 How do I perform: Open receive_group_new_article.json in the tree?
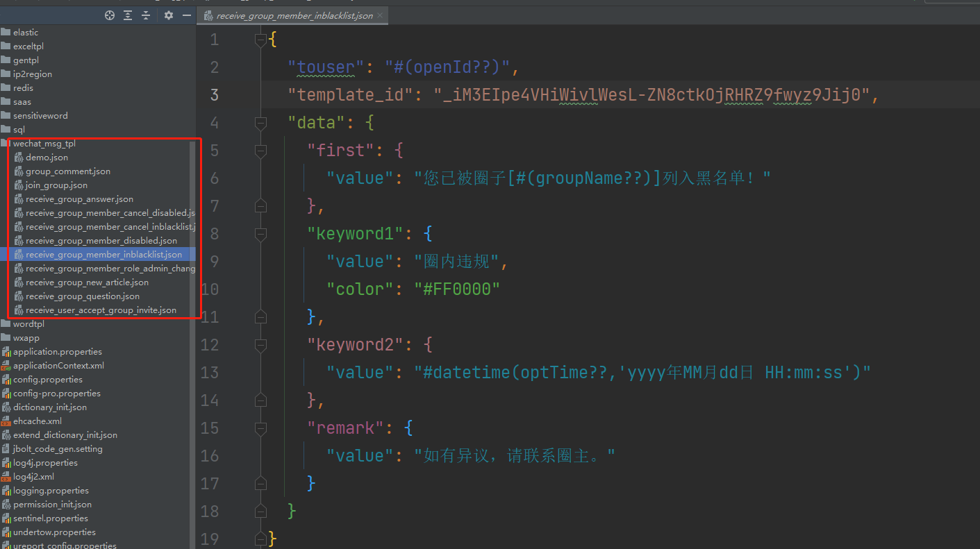[x=87, y=282]
